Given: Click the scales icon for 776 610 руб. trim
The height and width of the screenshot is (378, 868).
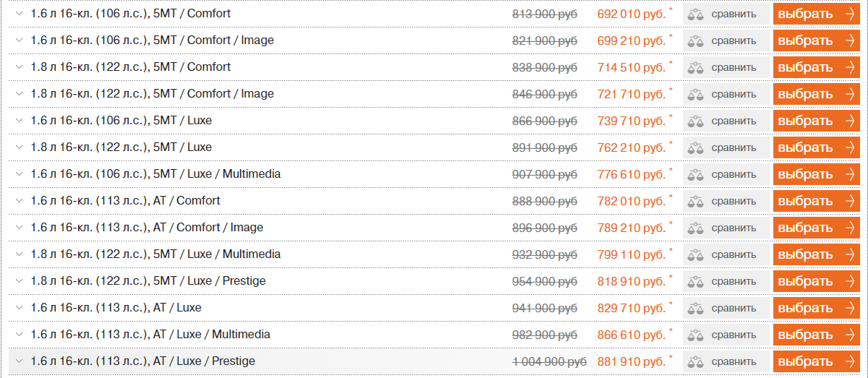Looking at the screenshot, I should point(696,174).
